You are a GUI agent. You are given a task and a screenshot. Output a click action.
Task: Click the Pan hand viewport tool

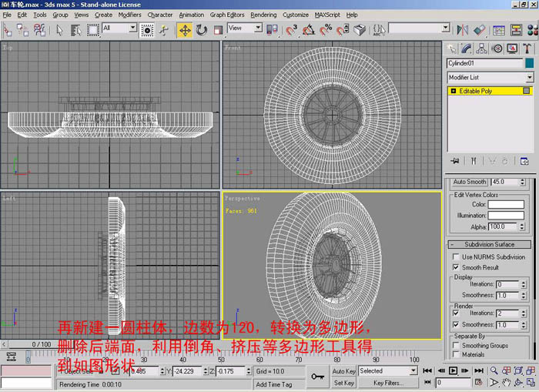coord(506,382)
